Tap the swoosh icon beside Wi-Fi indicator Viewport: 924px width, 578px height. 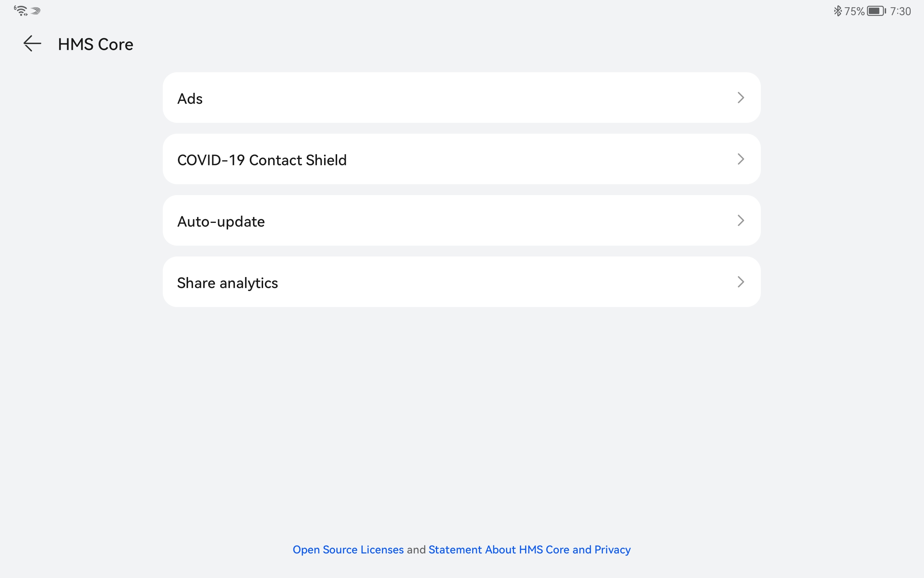tap(35, 11)
